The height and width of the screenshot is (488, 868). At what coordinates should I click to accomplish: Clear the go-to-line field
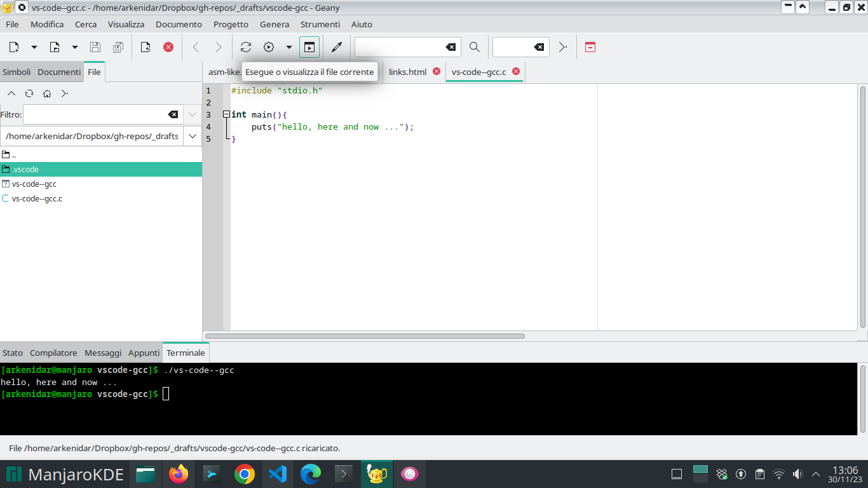click(x=539, y=47)
